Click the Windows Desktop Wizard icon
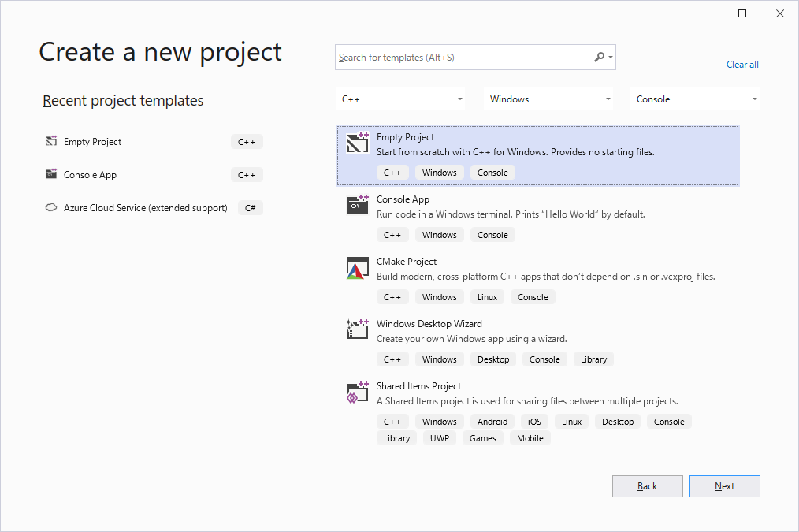The width and height of the screenshot is (799, 532). 358,329
